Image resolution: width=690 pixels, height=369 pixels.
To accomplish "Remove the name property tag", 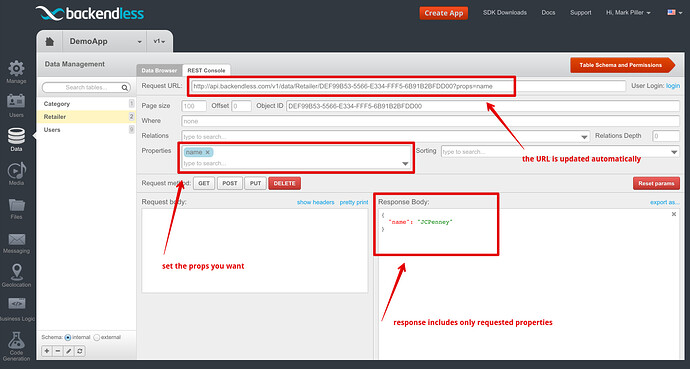I will [208, 152].
